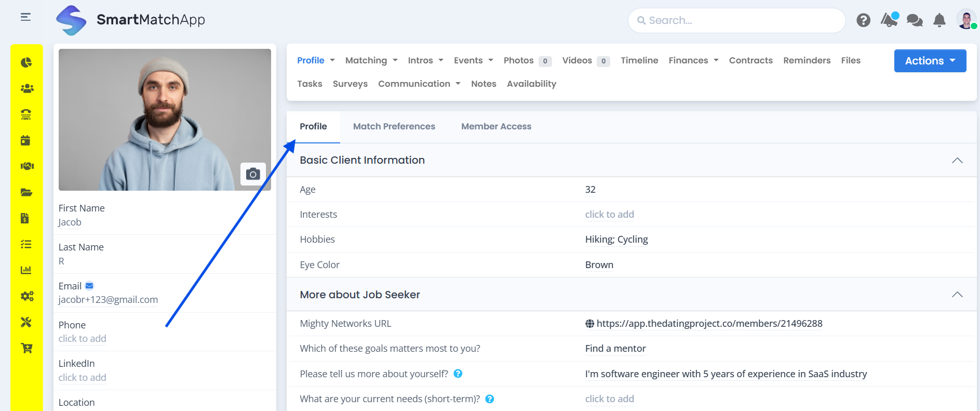Open the user avatar menu
The image size is (980, 411).
click(x=966, y=20)
